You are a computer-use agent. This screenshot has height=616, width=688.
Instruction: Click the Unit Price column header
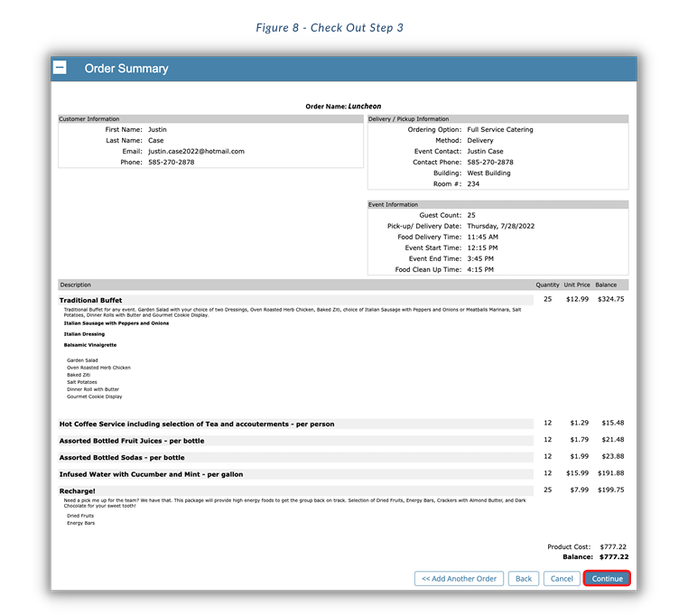pyautogui.click(x=577, y=285)
